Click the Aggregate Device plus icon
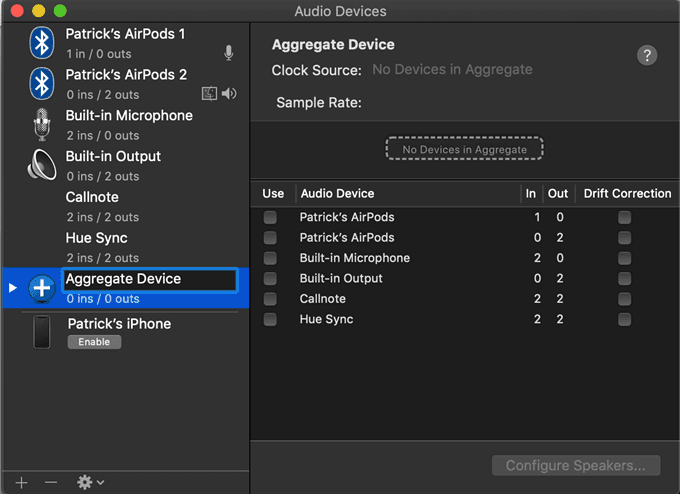The height and width of the screenshot is (494, 680). click(41, 288)
